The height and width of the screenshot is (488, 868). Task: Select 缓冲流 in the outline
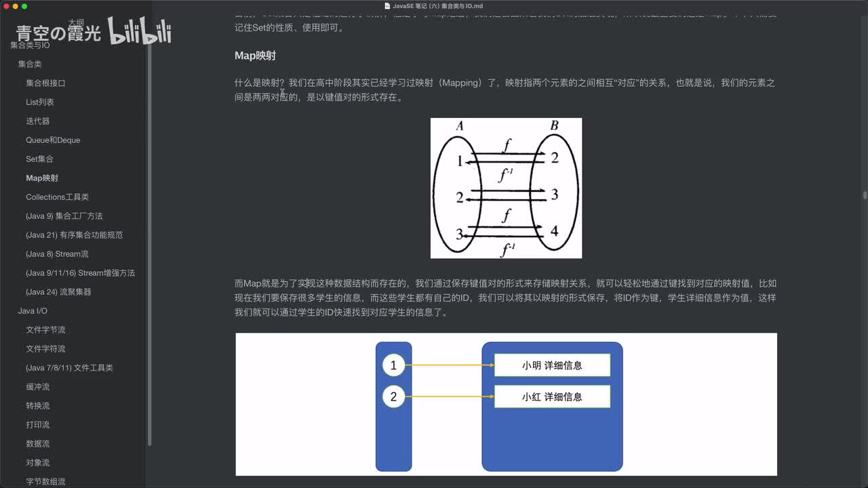[x=38, y=386]
